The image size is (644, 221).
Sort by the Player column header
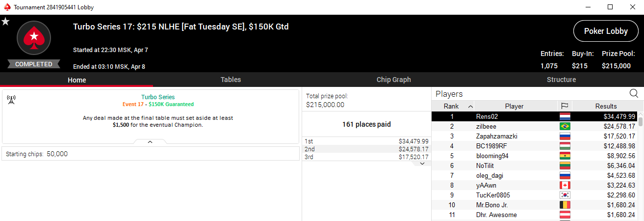(x=514, y=106)
